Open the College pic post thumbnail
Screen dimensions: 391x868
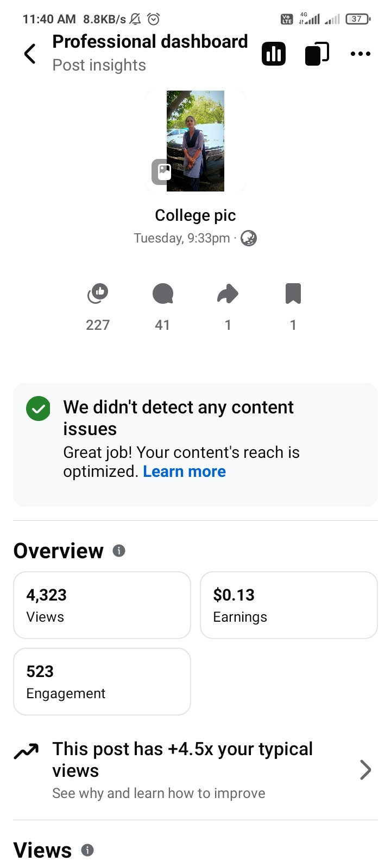point(195,141)
